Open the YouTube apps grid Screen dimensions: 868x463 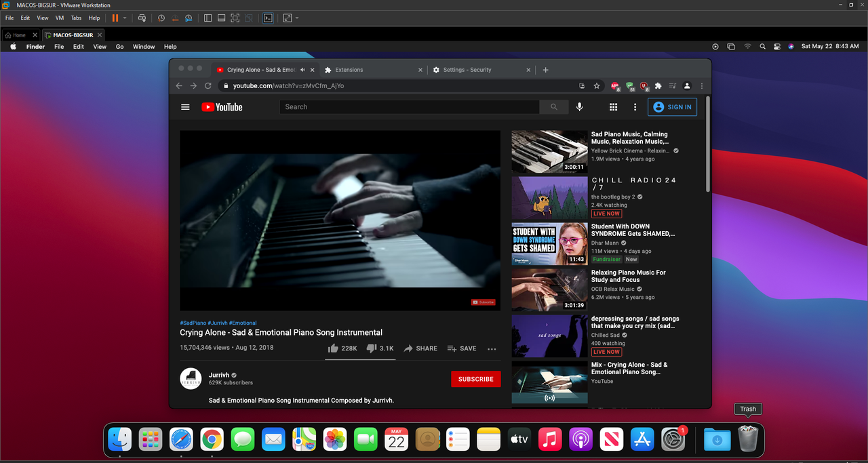click(x=613, y=107)
